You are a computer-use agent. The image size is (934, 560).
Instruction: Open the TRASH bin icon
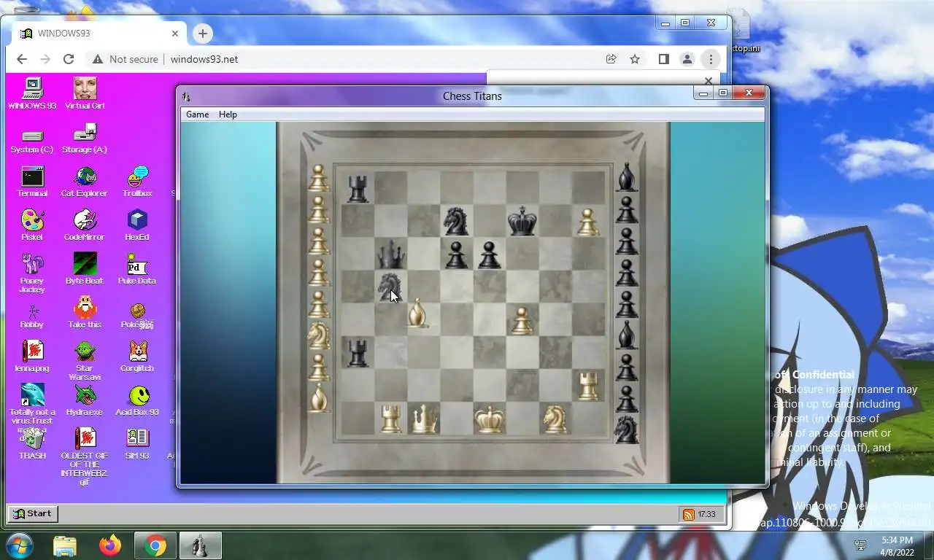pyautogui.click(x=32, y=444)
